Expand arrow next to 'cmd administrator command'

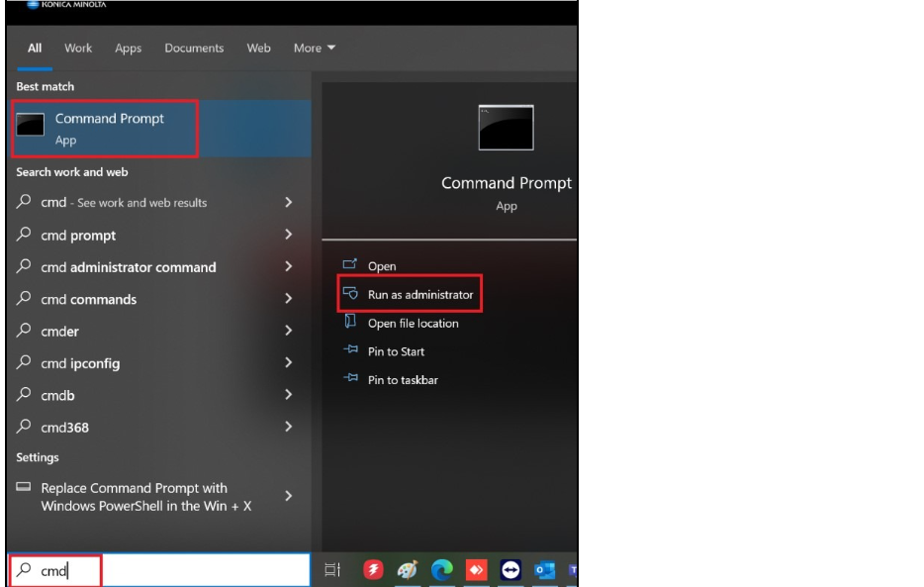click(x=288, y=266)
